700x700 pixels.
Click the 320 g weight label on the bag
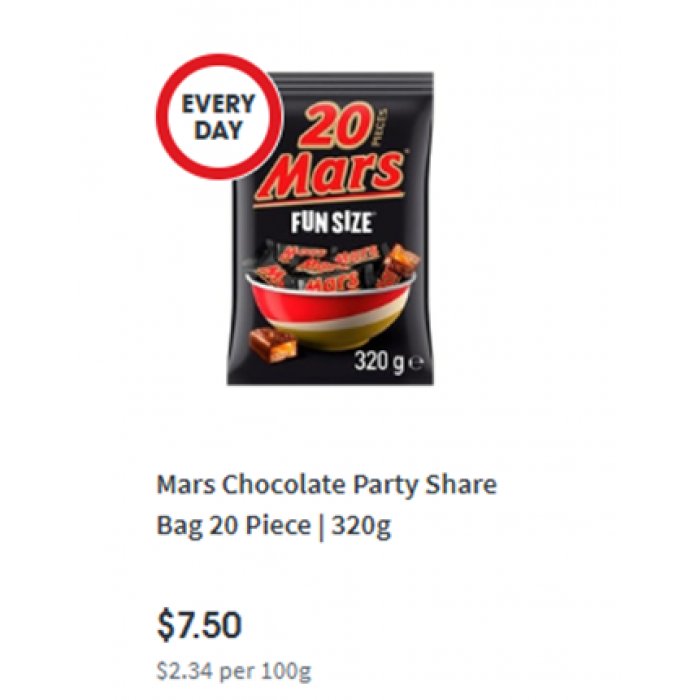(380, 362)
